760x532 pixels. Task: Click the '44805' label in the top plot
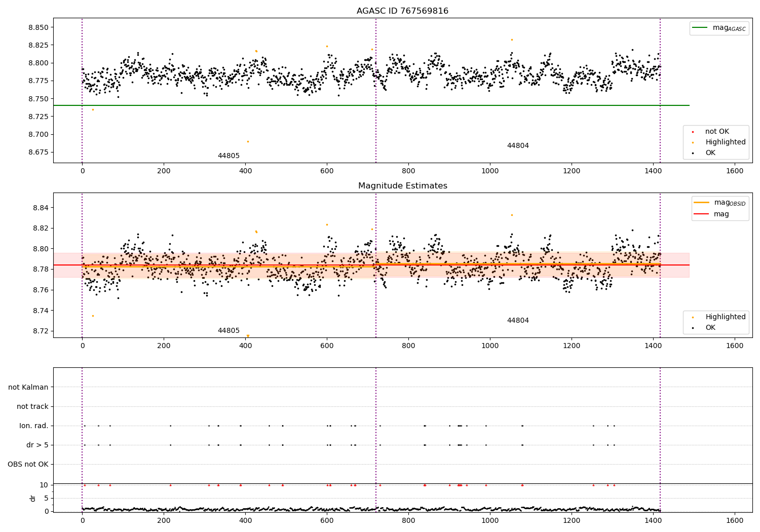pos(229,156)
